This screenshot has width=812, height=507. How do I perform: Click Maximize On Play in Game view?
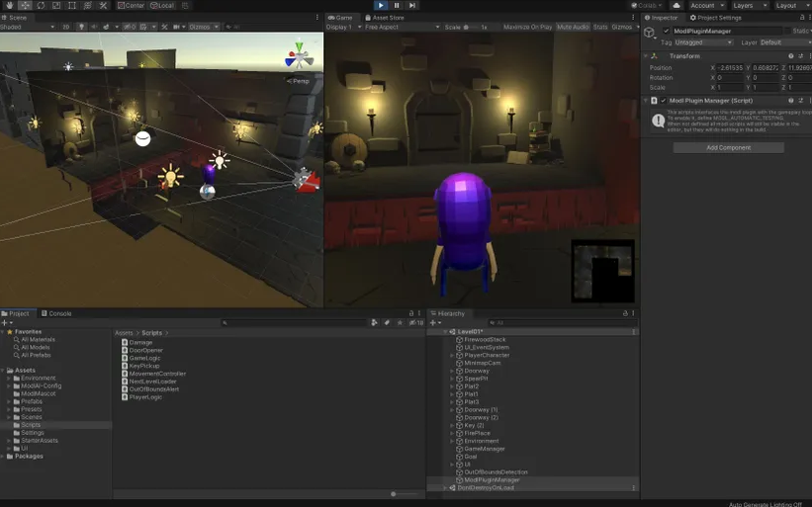[527, 27]
